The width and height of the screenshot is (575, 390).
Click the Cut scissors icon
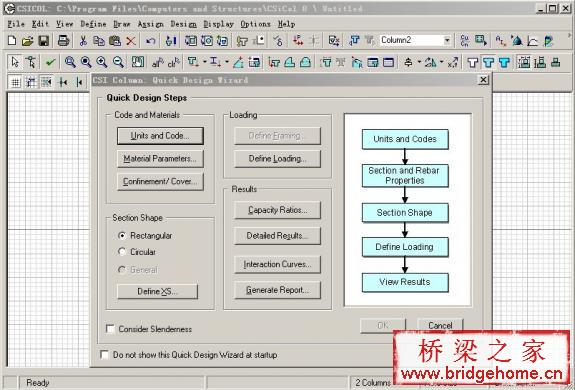click(x=83, y=41)
